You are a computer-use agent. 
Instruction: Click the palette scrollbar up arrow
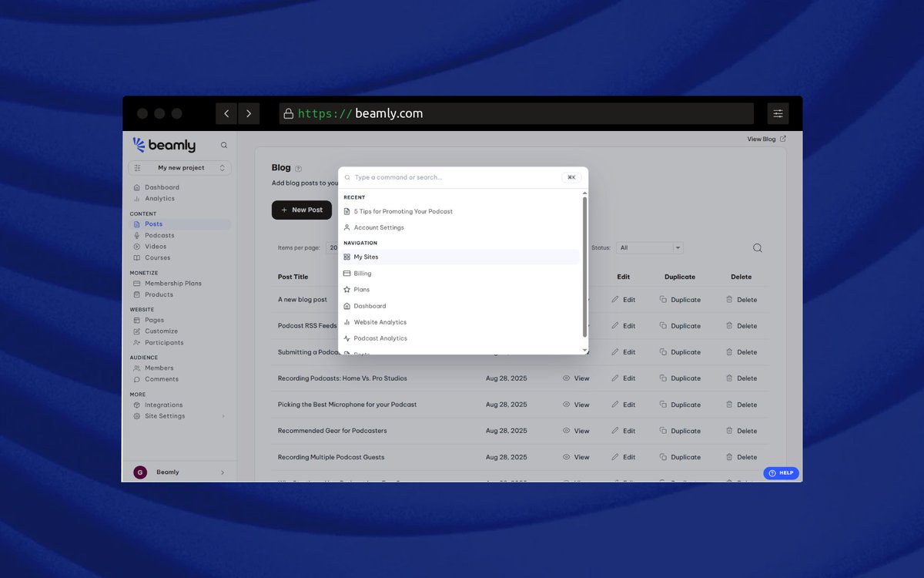click(x=584, y=193)
